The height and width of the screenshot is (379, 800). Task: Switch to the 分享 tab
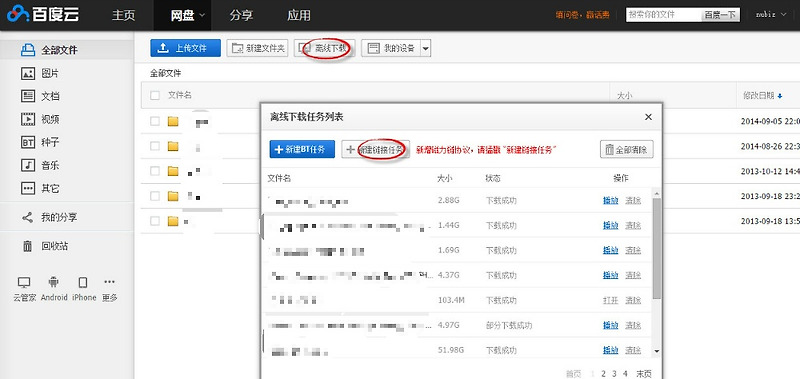[x=241, y=15]
